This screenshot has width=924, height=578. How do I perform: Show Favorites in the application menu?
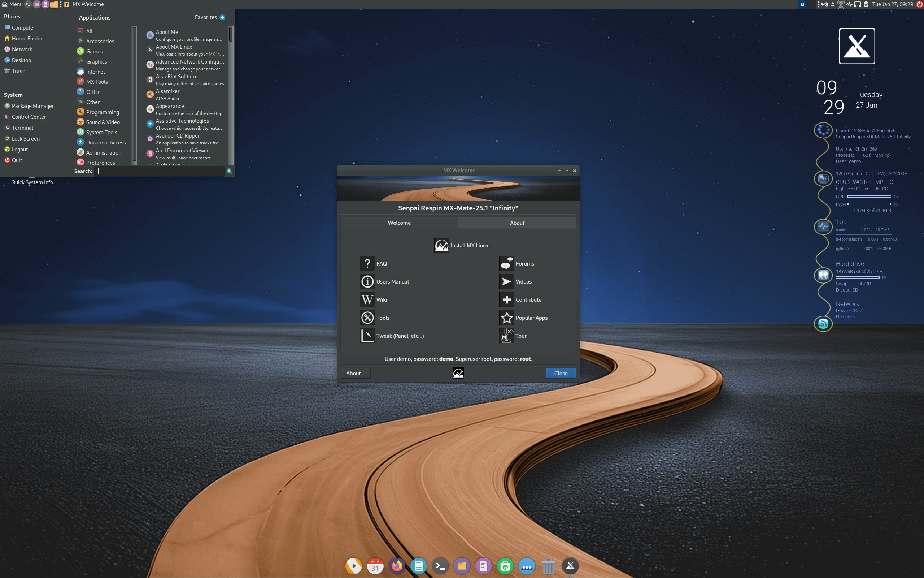coord(210,17)
